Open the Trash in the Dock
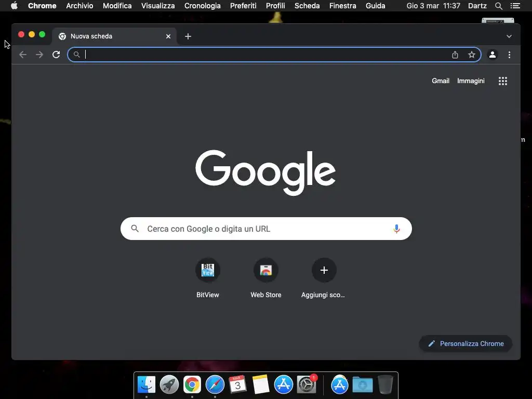 point(385,385)
